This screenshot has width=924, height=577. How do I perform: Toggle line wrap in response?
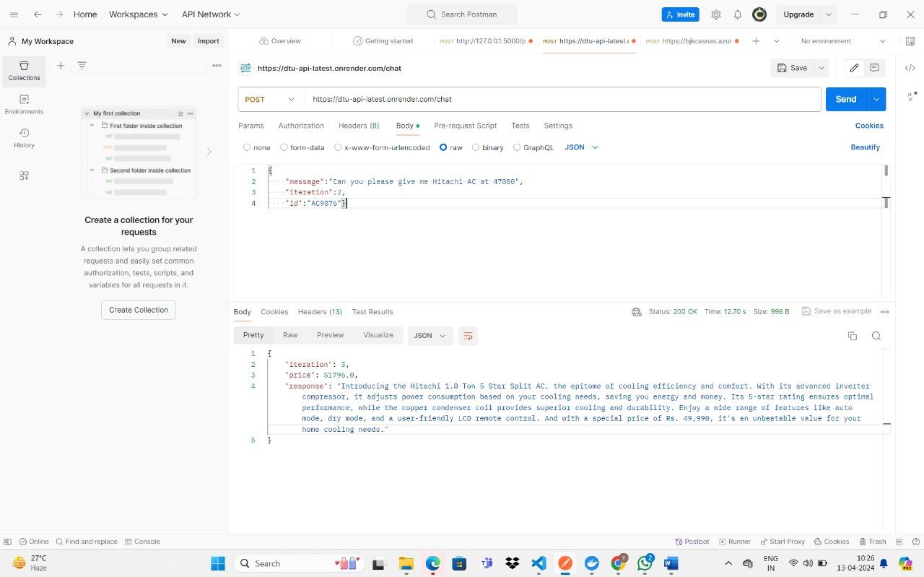468,336
